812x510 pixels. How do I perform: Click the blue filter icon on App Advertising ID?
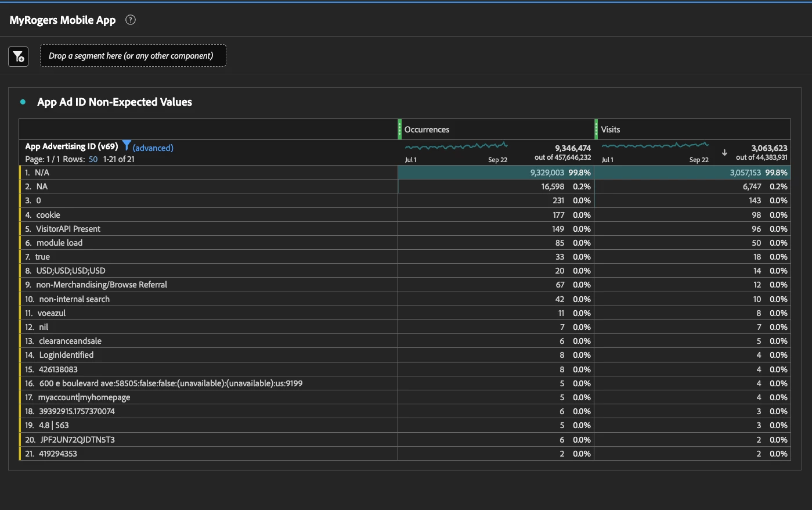pyautogui.click(x=127, y=146)
